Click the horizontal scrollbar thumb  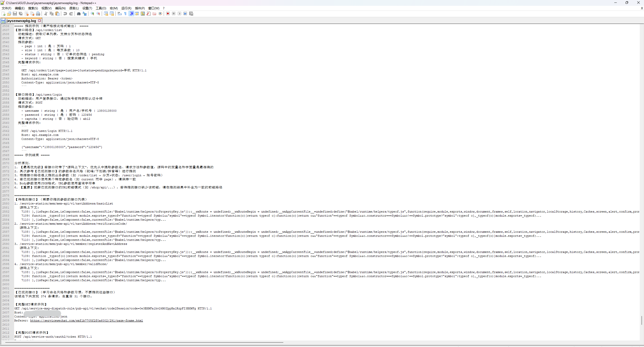click(144, 342)
